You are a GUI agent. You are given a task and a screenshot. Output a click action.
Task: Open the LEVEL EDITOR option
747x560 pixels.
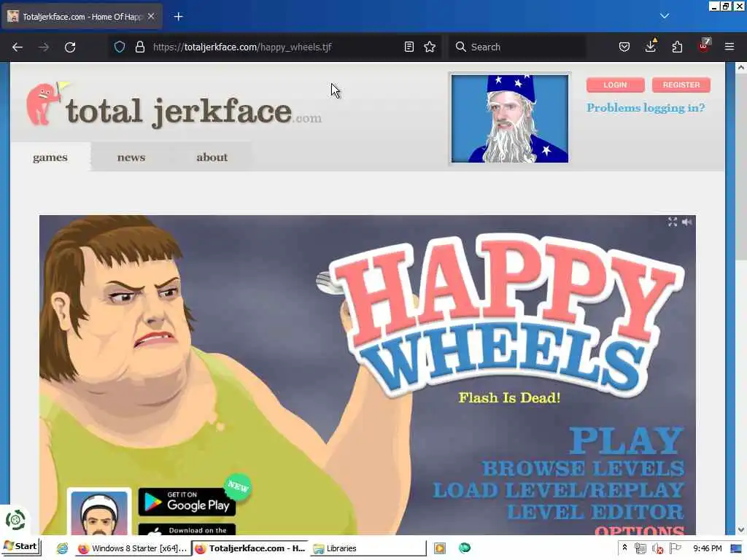pos(595,513)
